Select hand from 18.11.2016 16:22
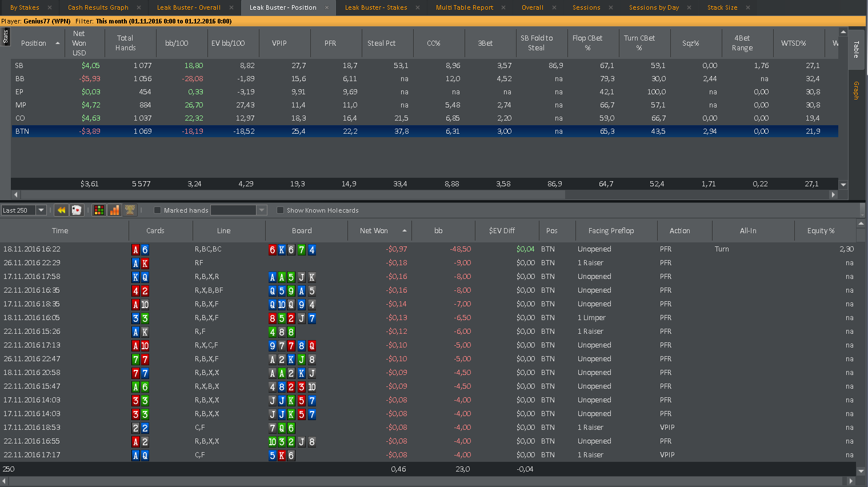 [x=428, y=249]
